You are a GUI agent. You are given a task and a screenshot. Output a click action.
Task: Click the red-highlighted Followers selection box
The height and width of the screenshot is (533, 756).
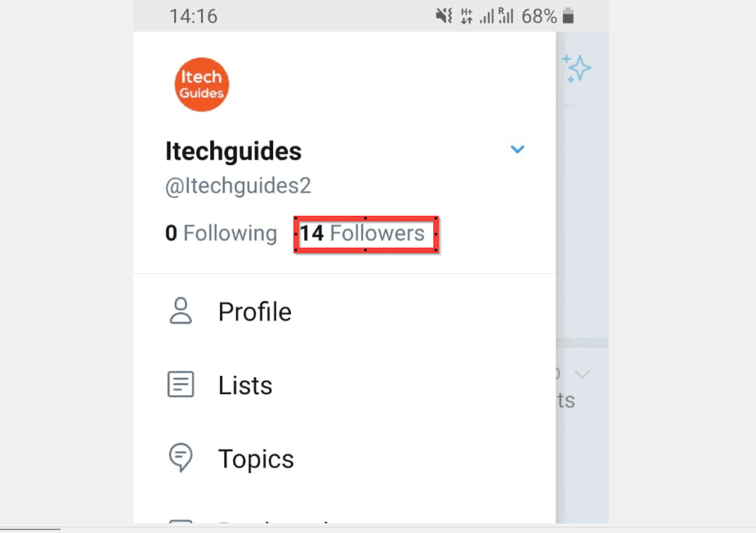tap(365, 234)
